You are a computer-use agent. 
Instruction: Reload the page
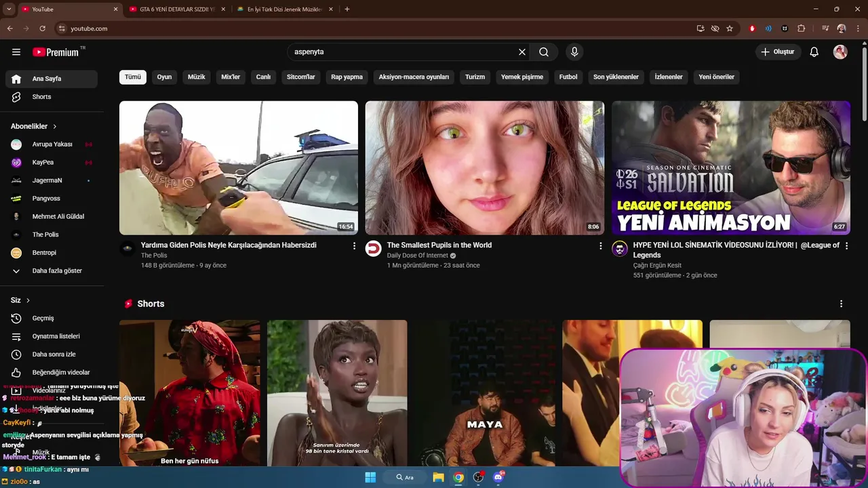coord(43,28)
